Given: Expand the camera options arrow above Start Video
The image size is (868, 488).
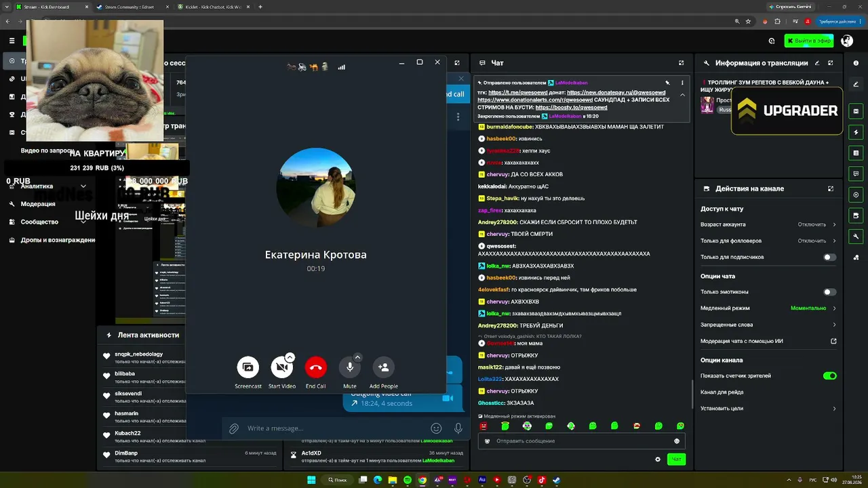Looking at the screenshot, I should [290, 357].
